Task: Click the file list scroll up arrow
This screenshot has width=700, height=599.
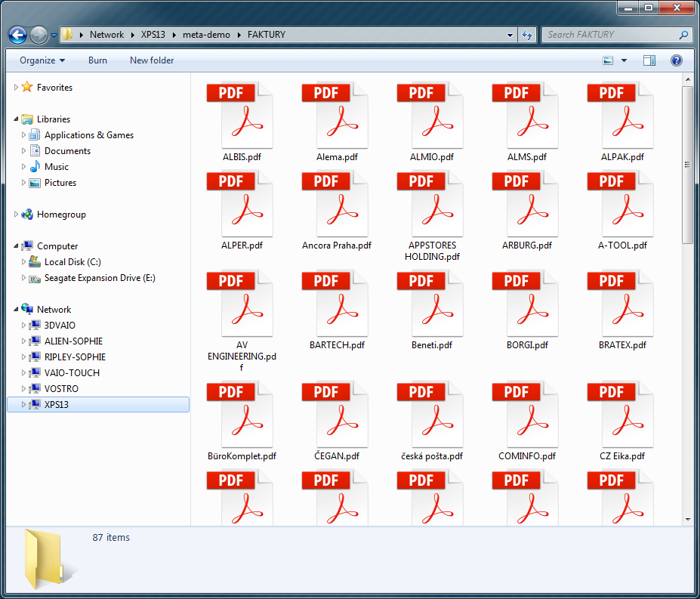Action: point(687,79)
